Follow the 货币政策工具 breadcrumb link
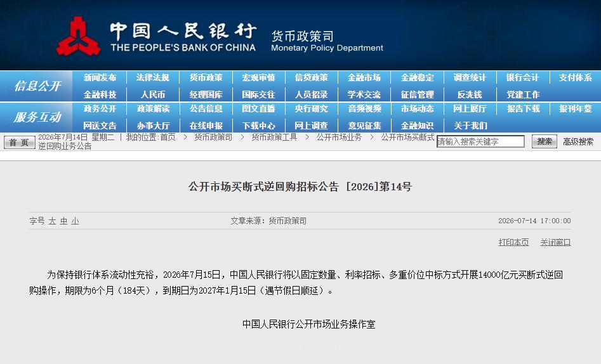 pos(274,137)
